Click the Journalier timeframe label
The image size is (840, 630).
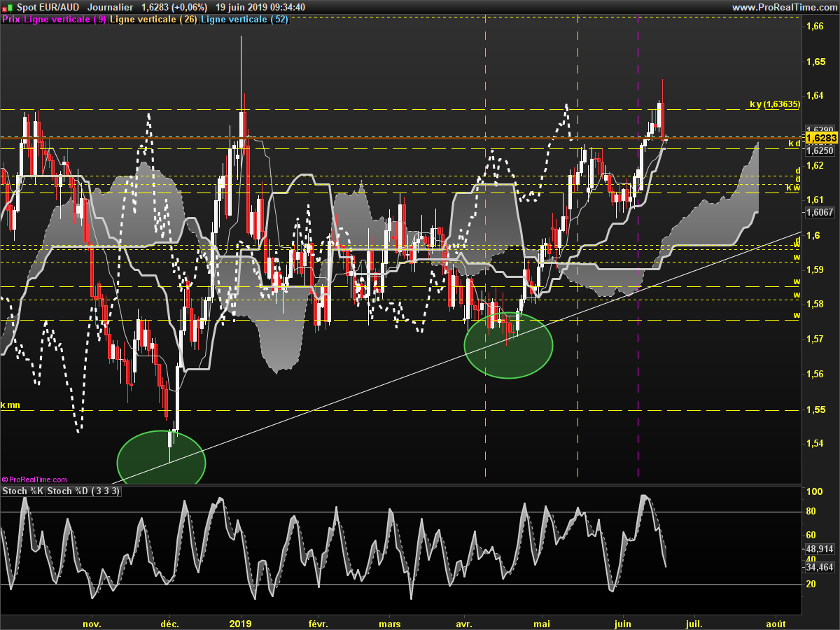[111, 7]
